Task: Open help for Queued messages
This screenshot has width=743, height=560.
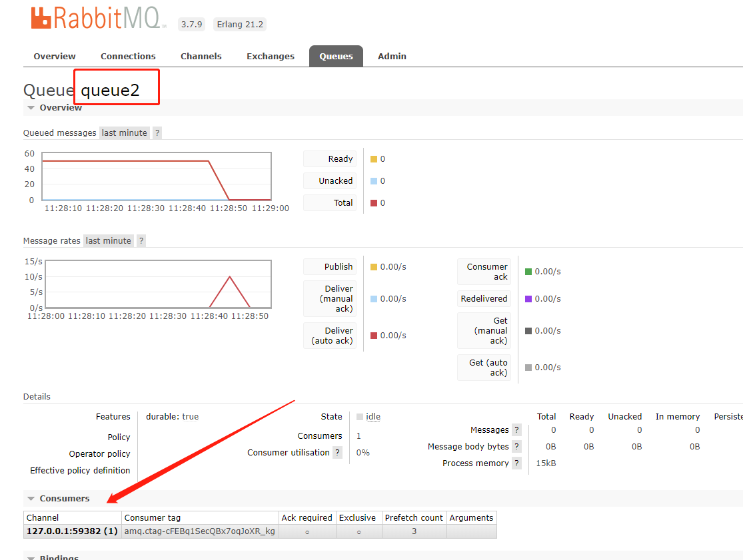Action: coord(157,133)
